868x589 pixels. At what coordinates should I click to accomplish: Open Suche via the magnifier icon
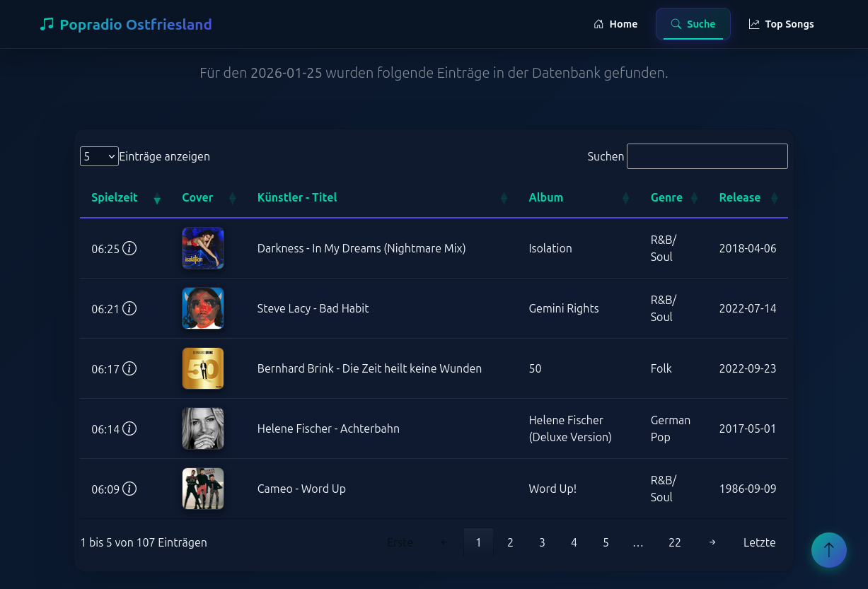(676, 23)
